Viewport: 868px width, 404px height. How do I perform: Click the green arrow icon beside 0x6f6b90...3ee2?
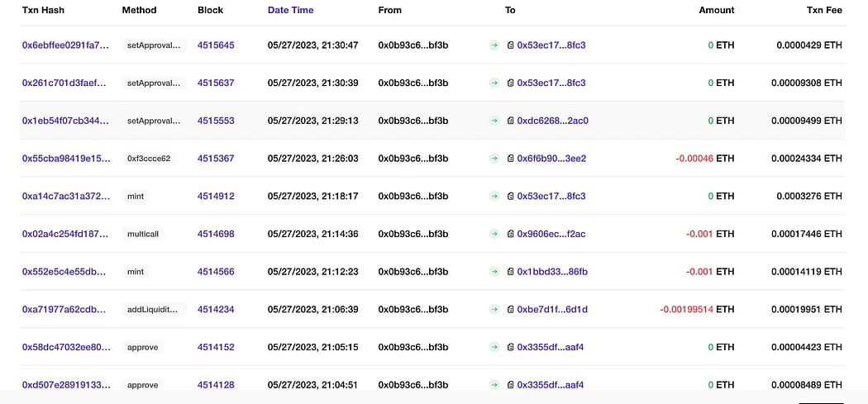[x=494, y=159]
